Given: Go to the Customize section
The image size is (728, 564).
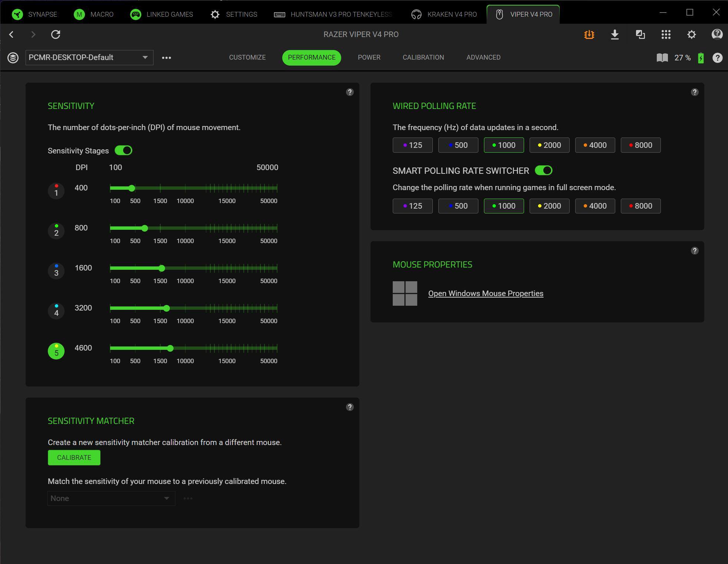Looking at the screenshot, I should (247, 58).
